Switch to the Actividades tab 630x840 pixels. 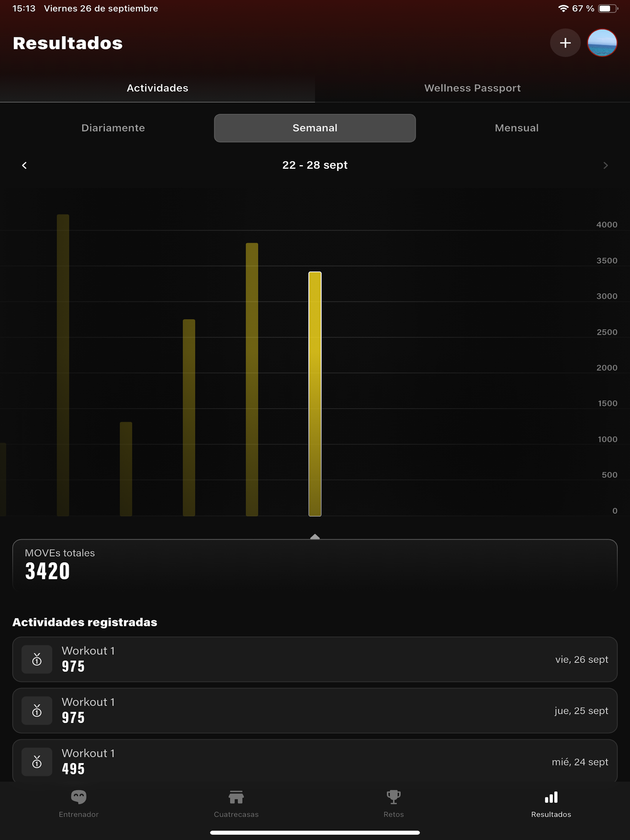157,88
